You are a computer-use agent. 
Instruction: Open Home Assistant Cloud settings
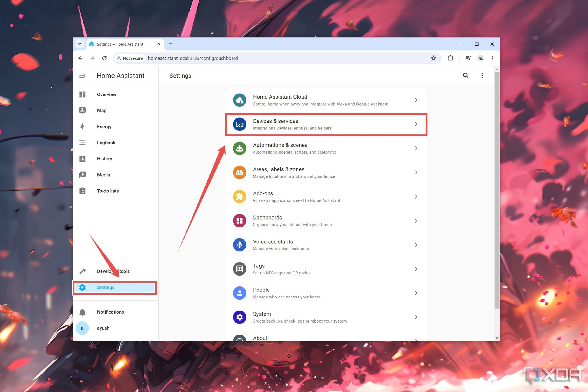(324, 100)
